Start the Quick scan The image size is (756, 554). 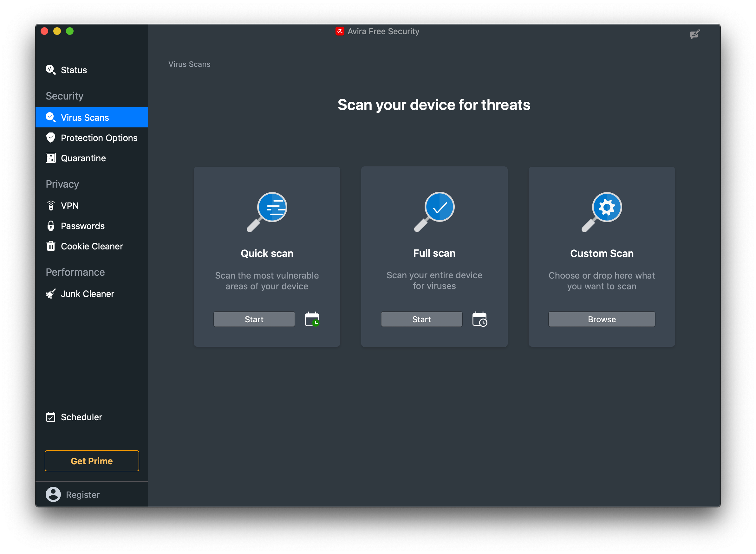[254, 319]
